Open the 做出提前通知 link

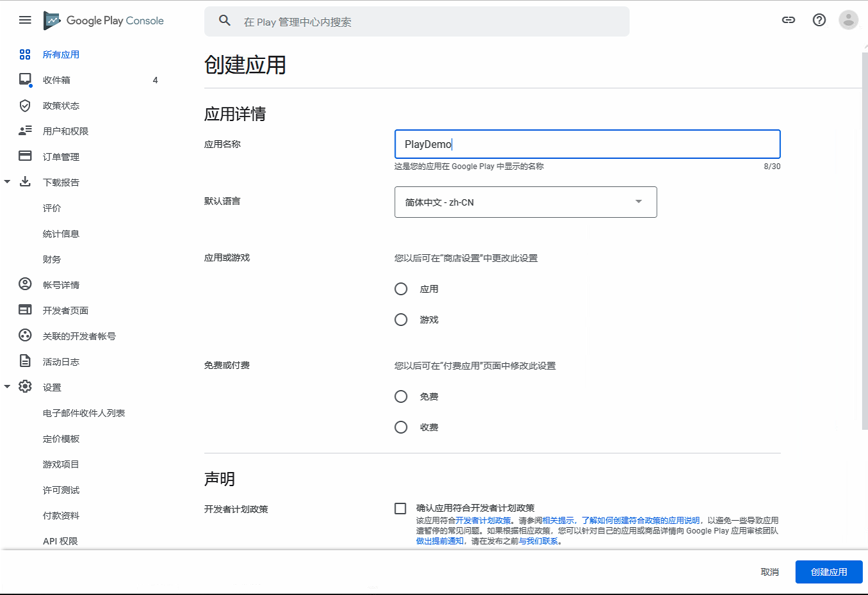(x=440, y=541)
